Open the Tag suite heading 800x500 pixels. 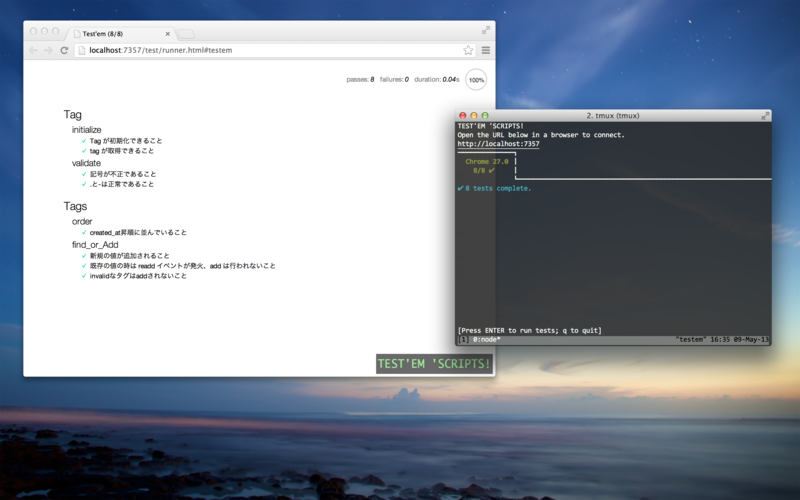point(72,115)
